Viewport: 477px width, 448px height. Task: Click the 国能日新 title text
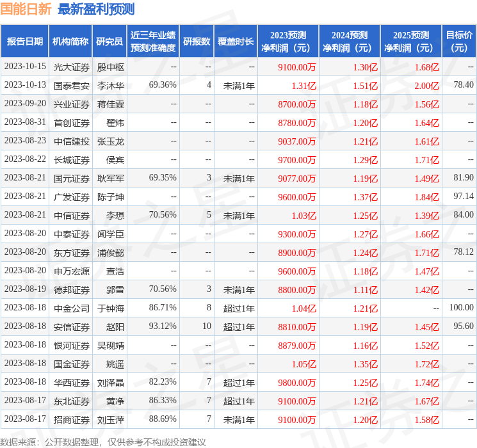[26, 9]
